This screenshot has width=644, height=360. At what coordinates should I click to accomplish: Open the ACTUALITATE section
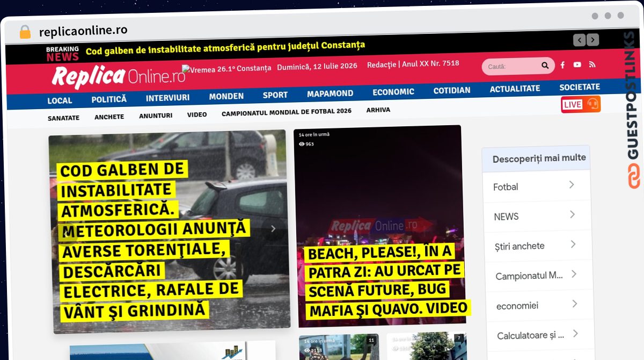[x=515, y=89]
